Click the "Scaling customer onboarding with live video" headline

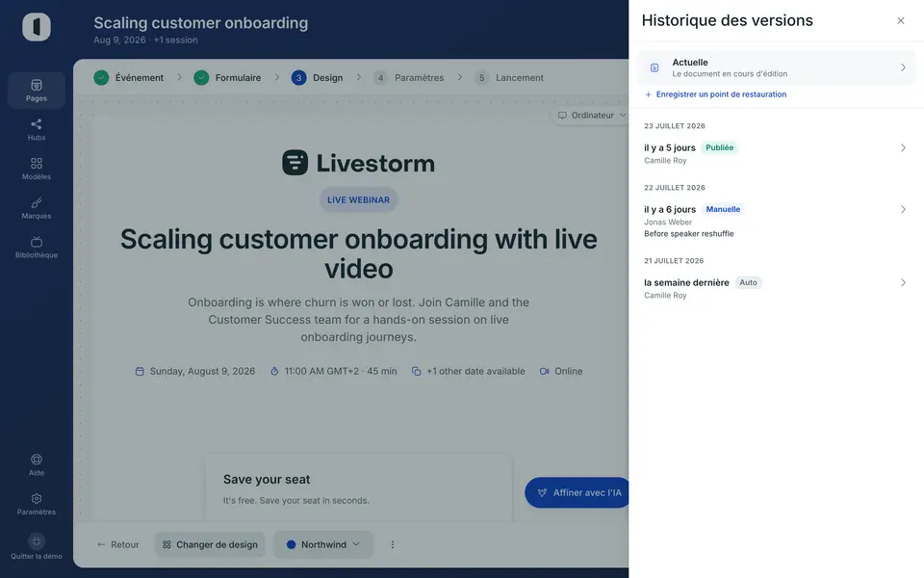tap(358, 253)
